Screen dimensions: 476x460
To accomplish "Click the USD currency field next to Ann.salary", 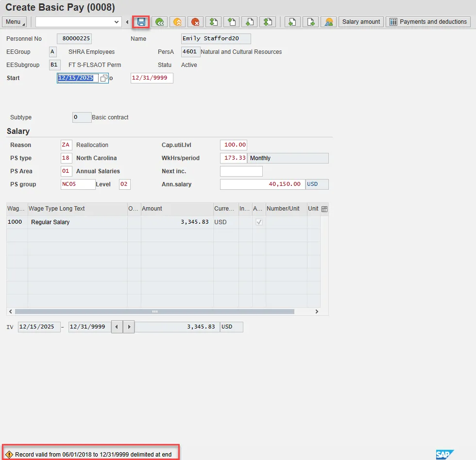I will (x=317, y=184).
